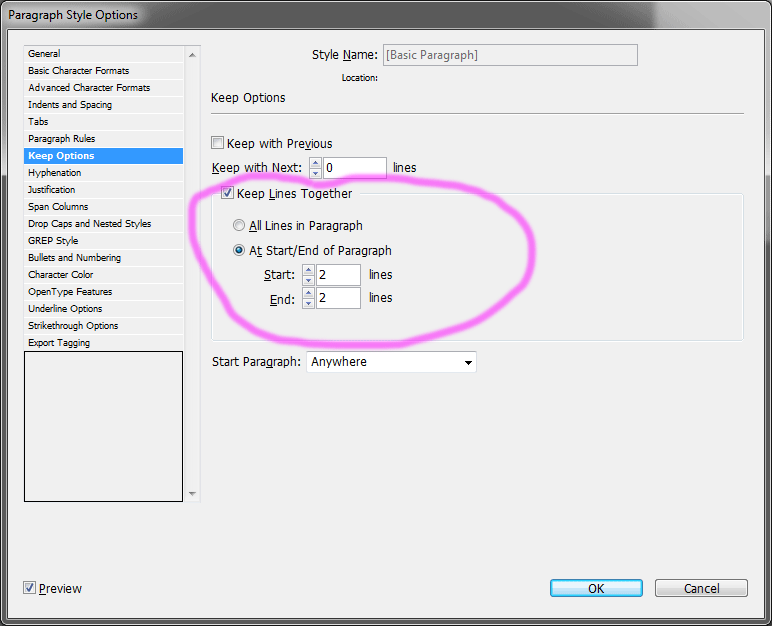Click the Cancel button
This screenshot has height=626, width=772.
tap(701, 588)
